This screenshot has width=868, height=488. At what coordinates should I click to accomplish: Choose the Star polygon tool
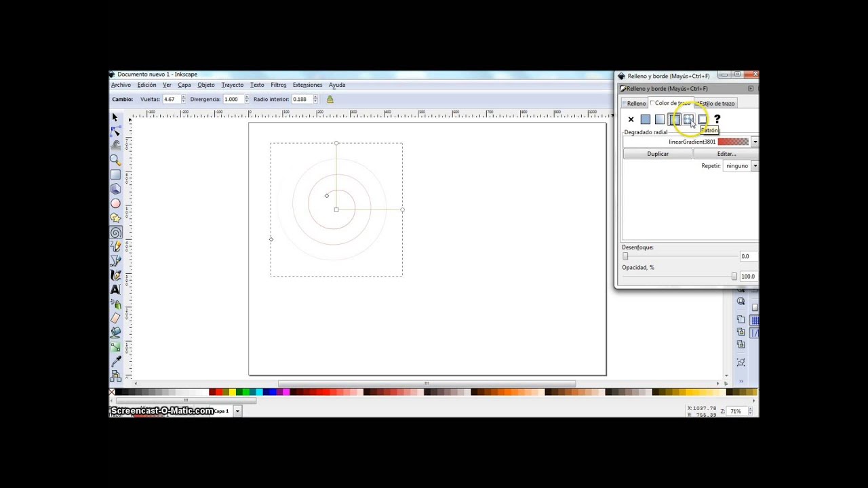pos(115,218)
